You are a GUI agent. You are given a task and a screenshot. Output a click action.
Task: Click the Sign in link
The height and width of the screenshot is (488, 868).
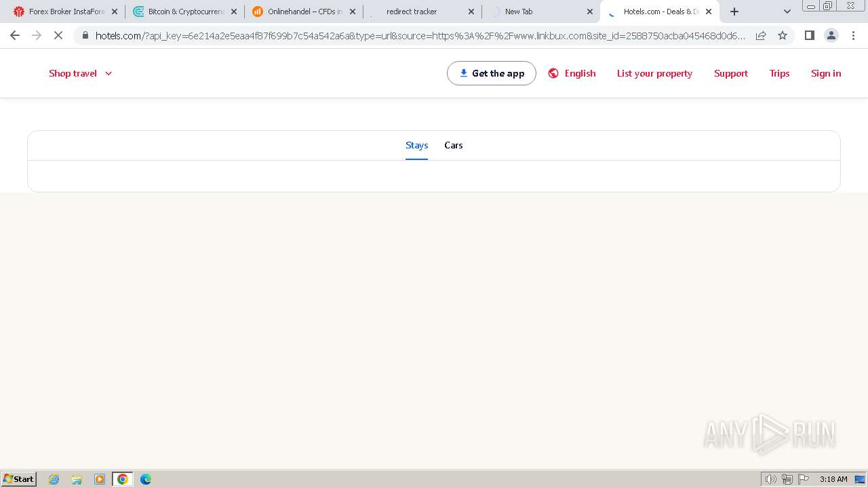826,73
